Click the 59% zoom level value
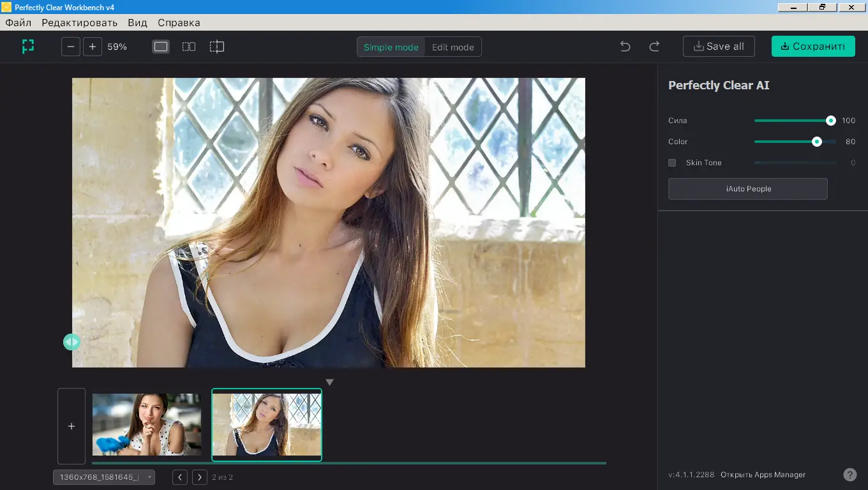 [117, 47]
